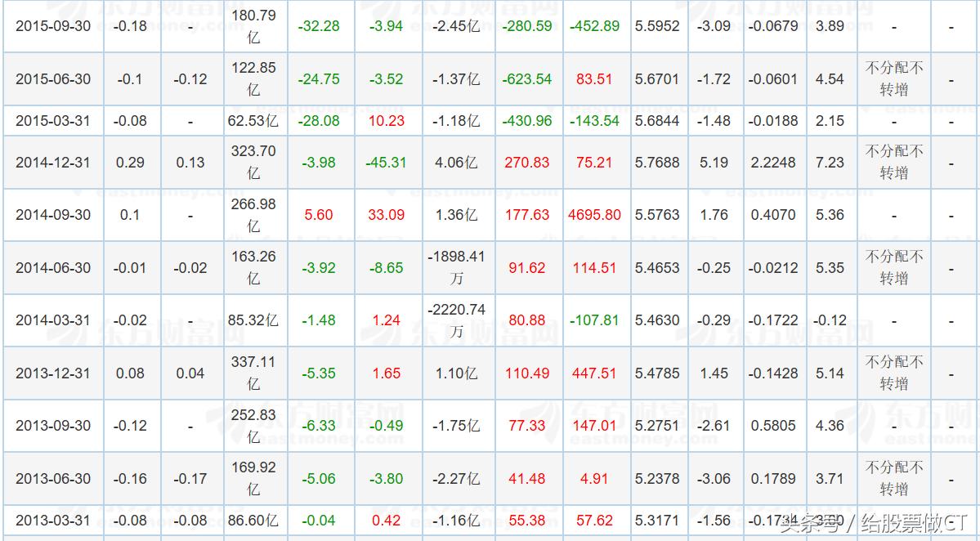Click the cash flow value 2.2248
The height and width of the screenshot is (541, 980).
click(773, 163)
